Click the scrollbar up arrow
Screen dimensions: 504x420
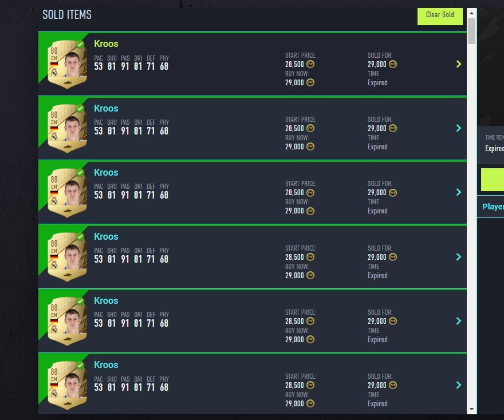(472, 13)
